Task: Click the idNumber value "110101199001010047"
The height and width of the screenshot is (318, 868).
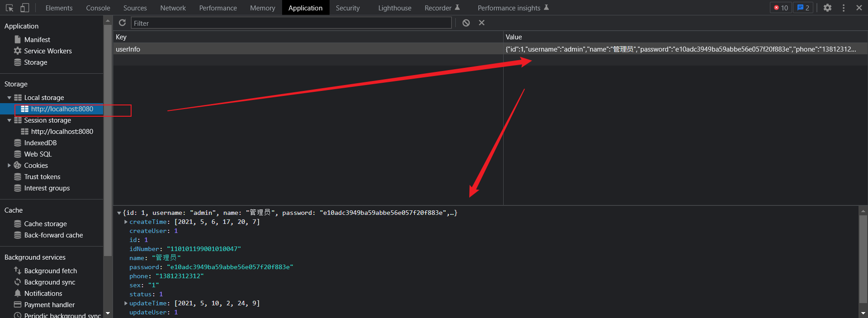Action: pos(203,249)
